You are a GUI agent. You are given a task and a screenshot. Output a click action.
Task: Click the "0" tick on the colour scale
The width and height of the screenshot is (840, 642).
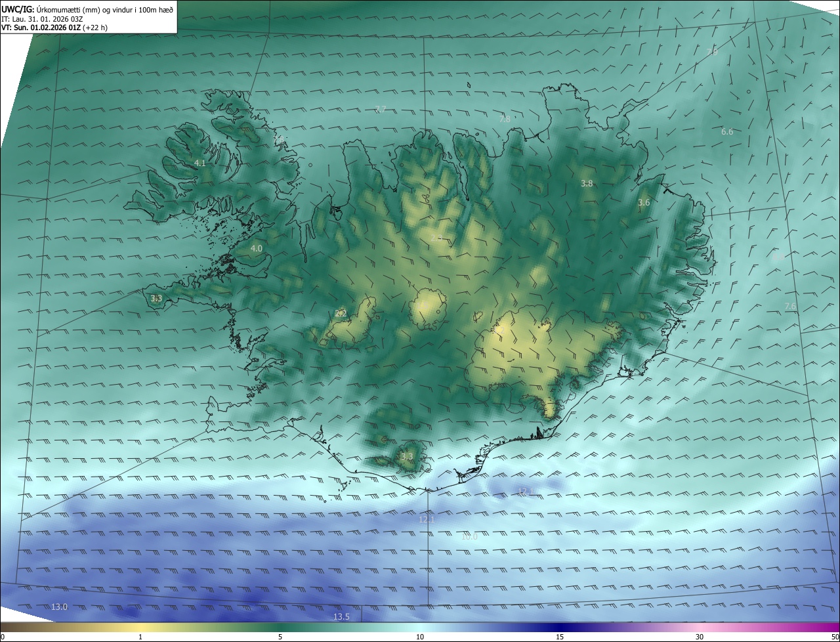tap(3, 637)
